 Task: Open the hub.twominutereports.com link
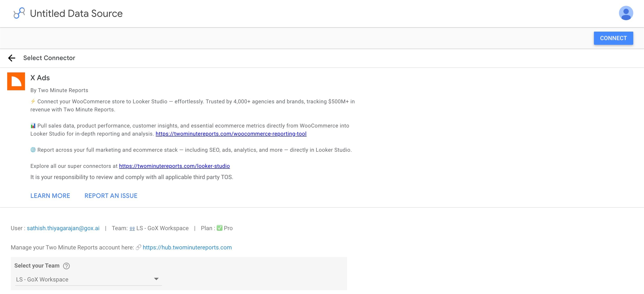187,247
